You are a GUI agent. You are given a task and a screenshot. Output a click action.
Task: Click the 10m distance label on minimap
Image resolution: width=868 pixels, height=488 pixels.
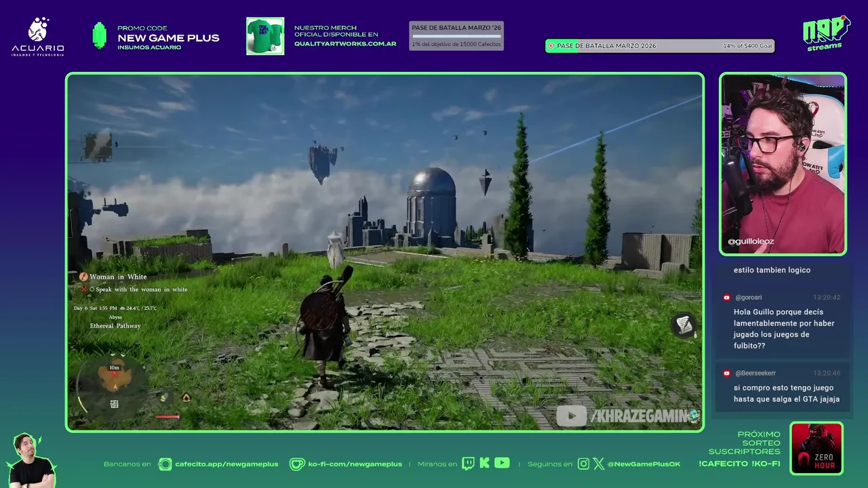[x=115, y=367]
